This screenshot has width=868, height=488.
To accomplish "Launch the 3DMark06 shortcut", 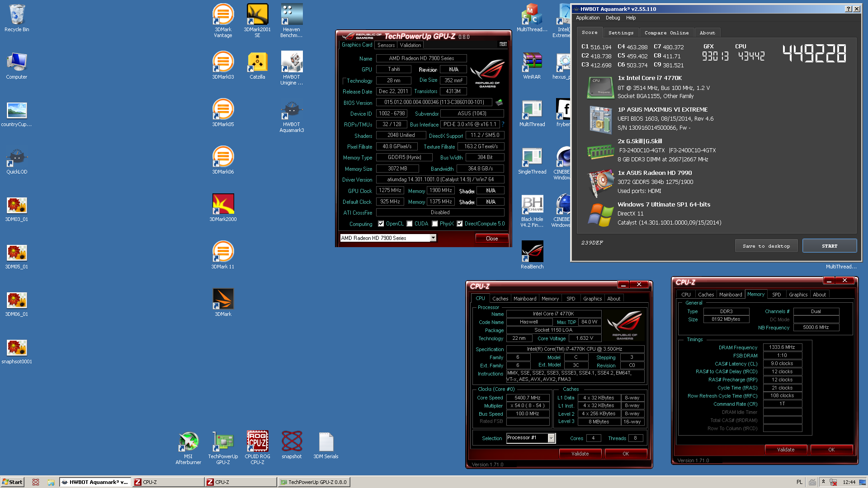I will tap(223, 161).
